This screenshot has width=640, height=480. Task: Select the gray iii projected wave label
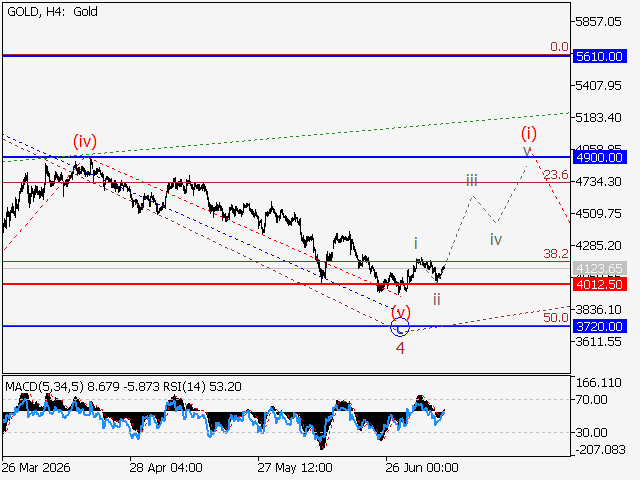pyautogui.click(x=472, y=180)
